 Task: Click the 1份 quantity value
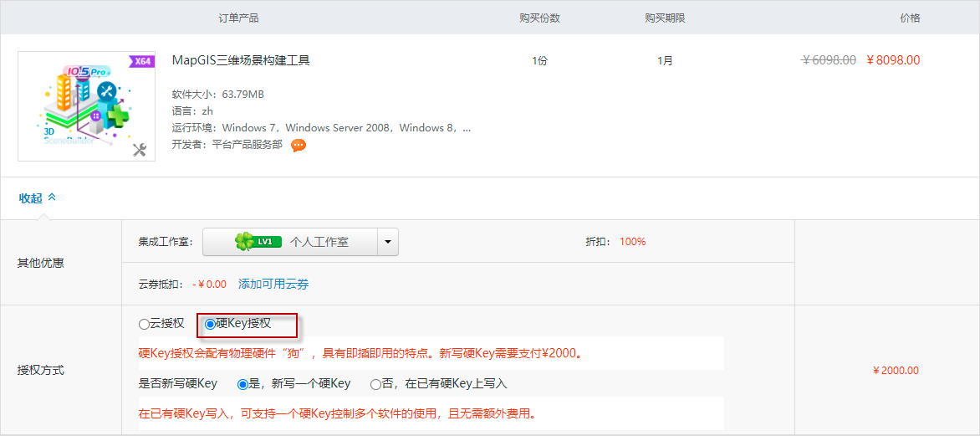pos(540,61)
